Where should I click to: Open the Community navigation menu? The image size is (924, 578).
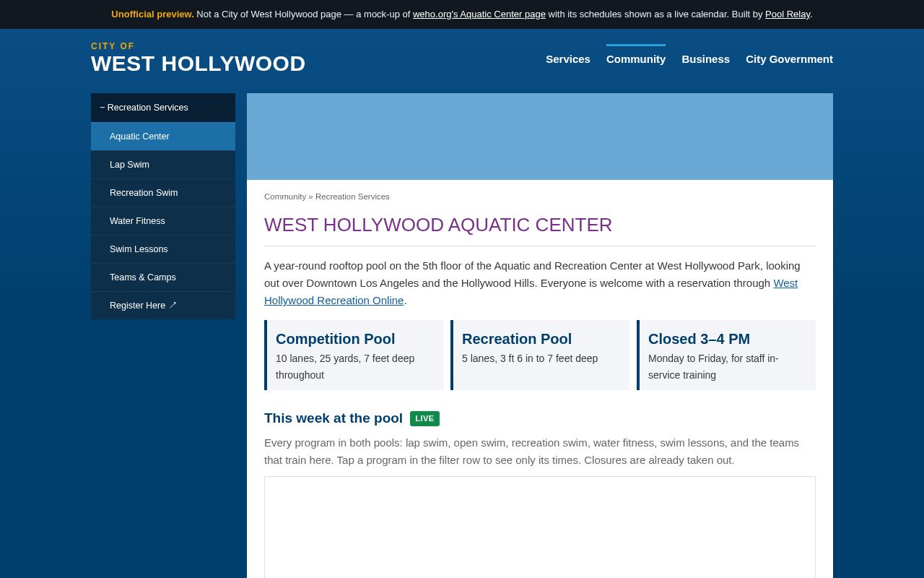coord(636,59)
